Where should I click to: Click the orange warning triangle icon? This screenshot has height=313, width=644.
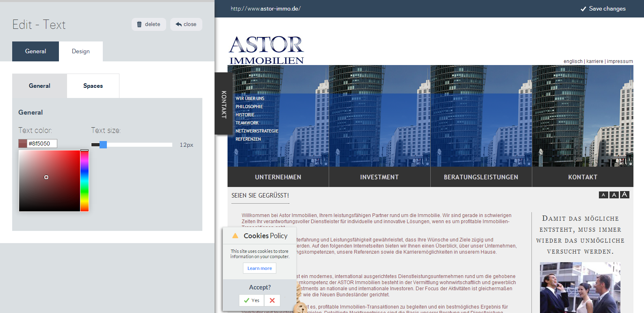coord(235,235)
